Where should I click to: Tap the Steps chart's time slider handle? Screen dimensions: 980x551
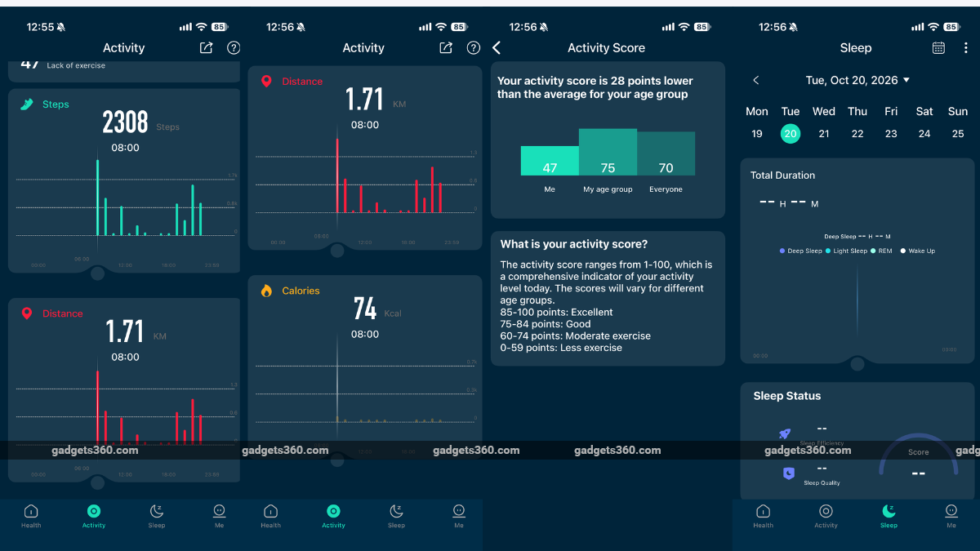(97, 273)
